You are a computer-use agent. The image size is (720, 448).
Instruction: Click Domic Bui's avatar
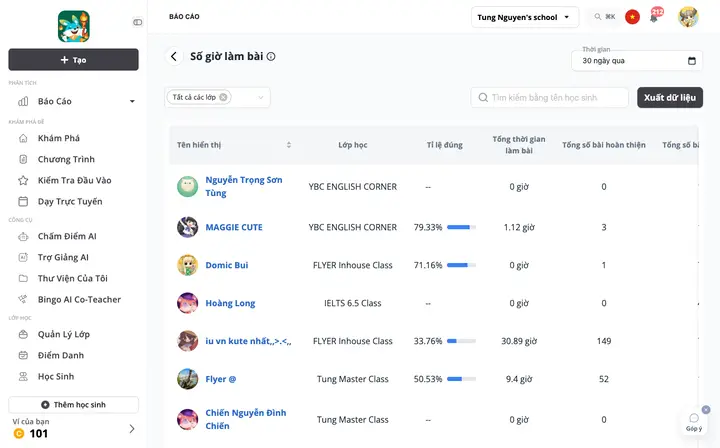(x=187, y=265)
